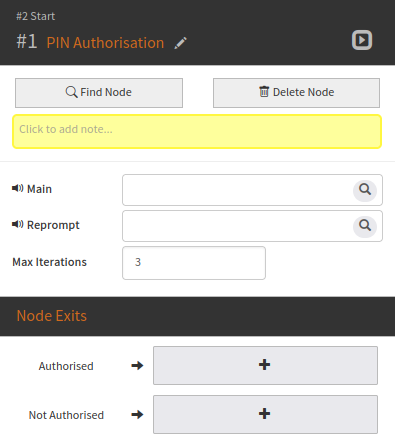Viewport: 395px width, 442px height.
Task: Click the #2 Start breadcrumb link
Action: coord(36,16)
